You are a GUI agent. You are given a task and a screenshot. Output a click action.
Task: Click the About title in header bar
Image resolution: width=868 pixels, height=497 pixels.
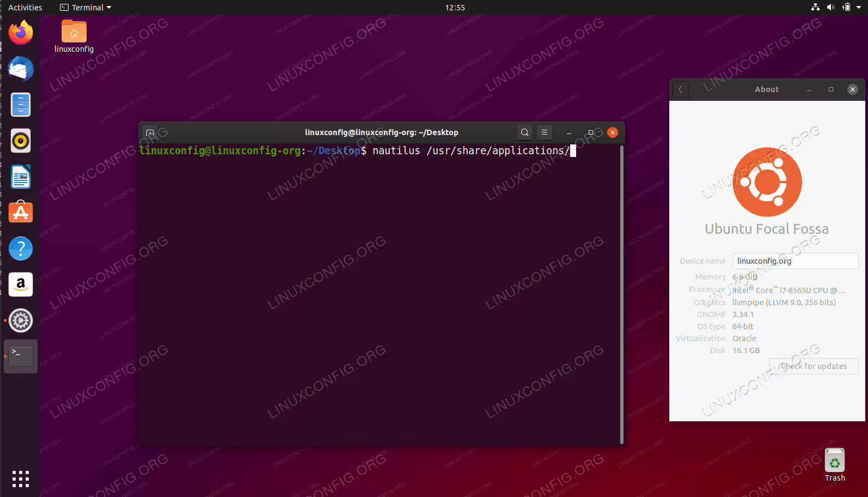coord(767,89)
